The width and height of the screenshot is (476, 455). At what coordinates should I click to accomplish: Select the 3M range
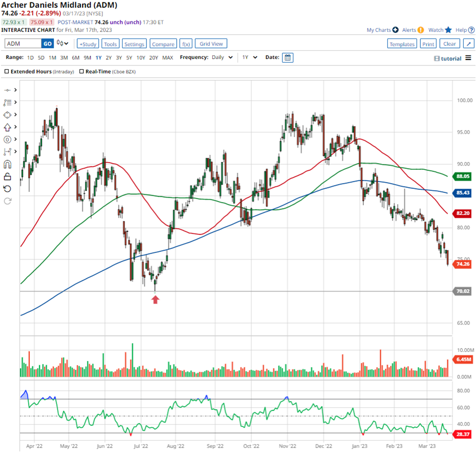point(64,58)
